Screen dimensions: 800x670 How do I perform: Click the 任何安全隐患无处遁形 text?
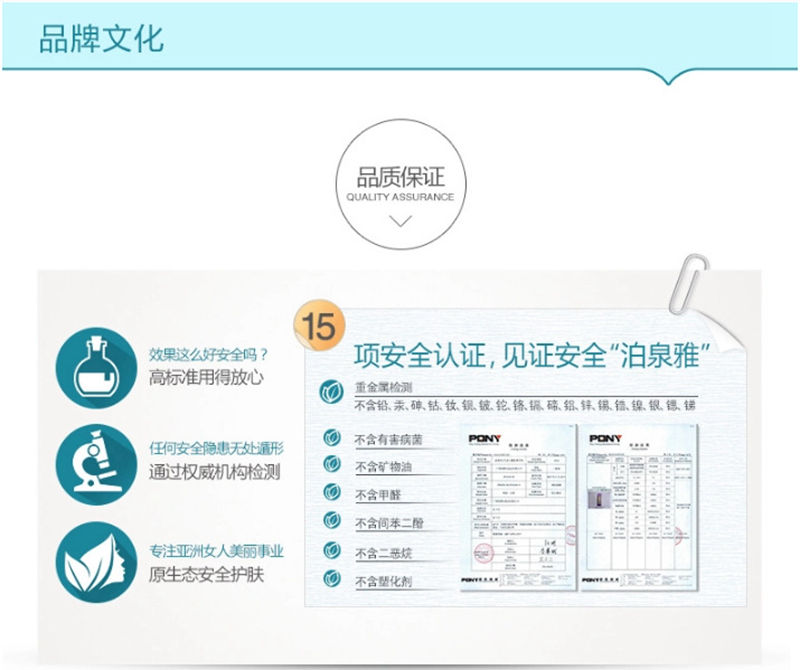[x=216, y=449]
